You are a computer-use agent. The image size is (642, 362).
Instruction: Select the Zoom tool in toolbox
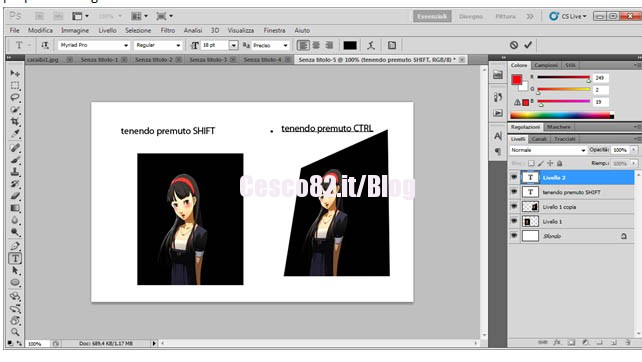click(x=15, y=332)
